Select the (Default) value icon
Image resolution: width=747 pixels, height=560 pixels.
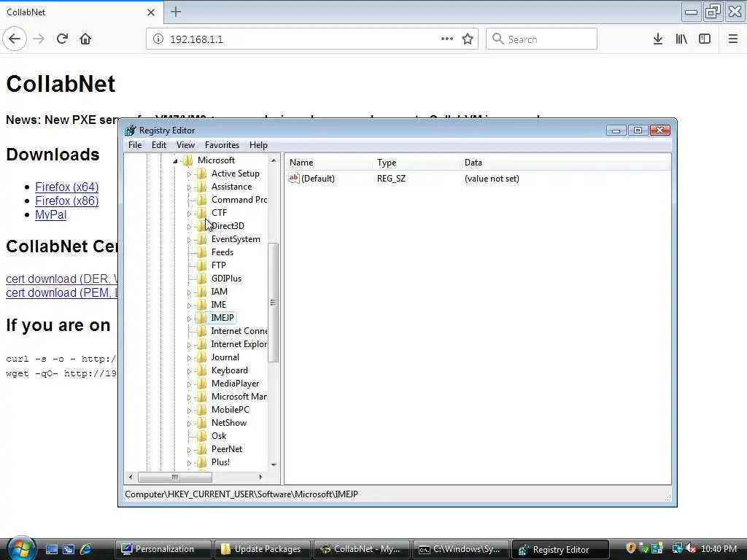pos(294,178)
